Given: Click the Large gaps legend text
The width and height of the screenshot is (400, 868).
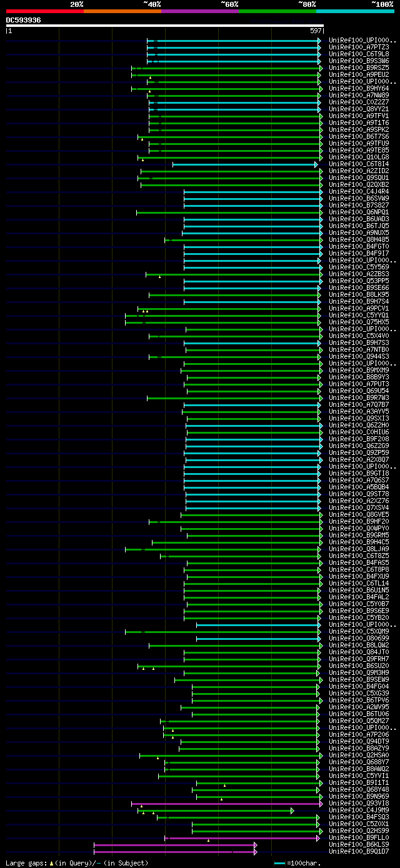Looking at the screenshot, I should 77,863.
